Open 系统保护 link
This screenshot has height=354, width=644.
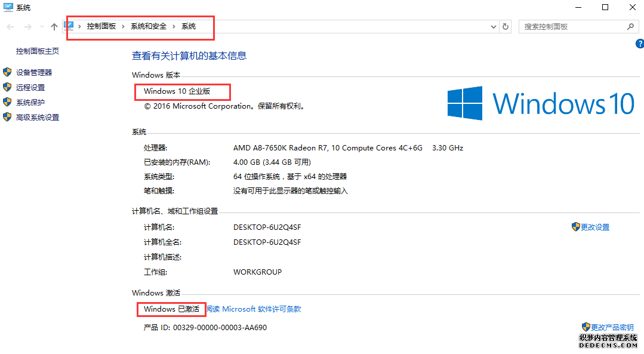30,102
